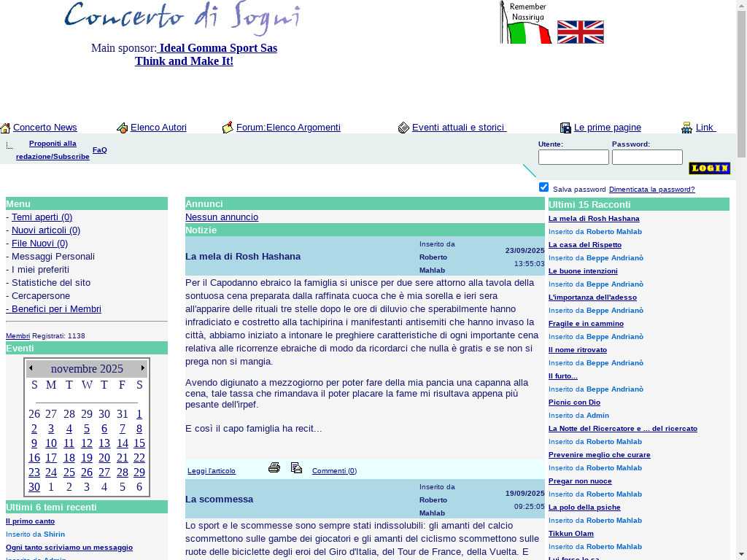Switch language with the British flag
Viewport: 747px width, 560px height.
point(580,32)
